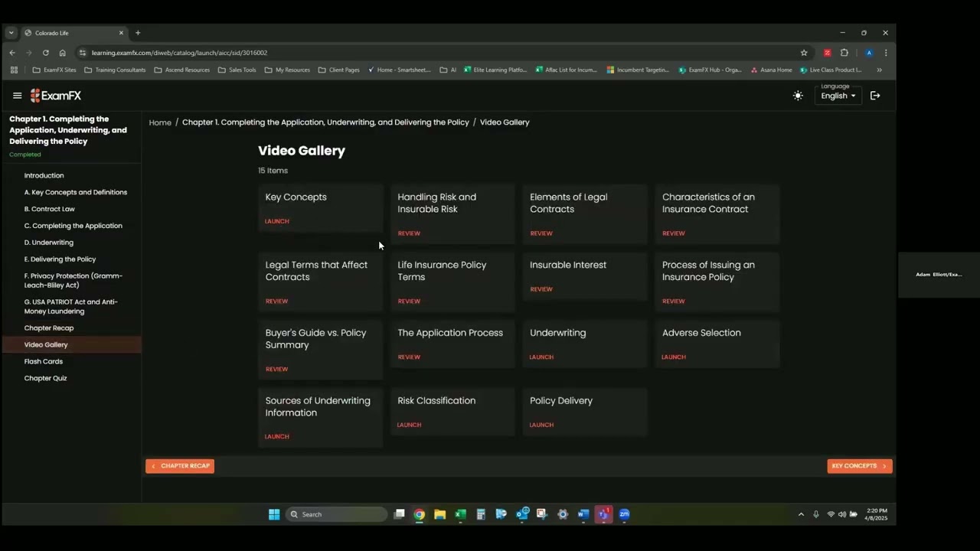Open the Chrome apps grid icon
Viewport: 980px width, 551px height.
click(14, 70)
